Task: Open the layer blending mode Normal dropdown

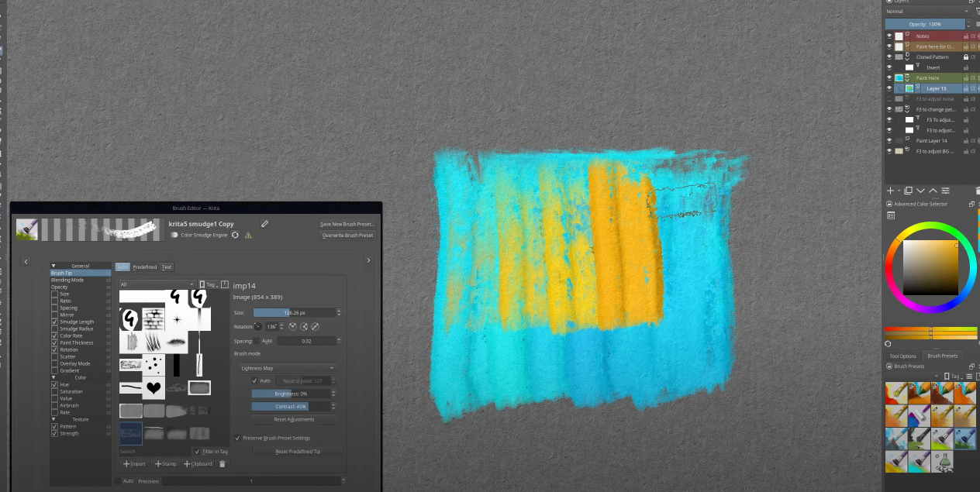Action: (927, 12)
